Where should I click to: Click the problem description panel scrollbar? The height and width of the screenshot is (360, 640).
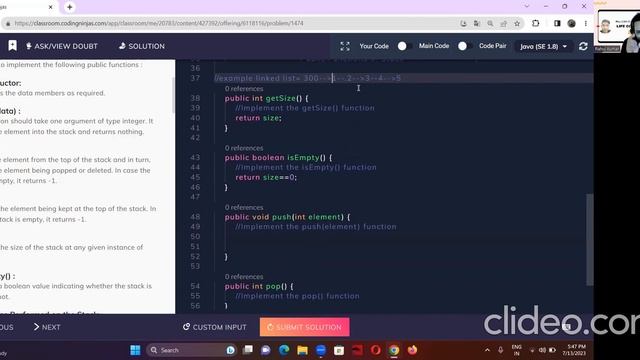point(173,96)
